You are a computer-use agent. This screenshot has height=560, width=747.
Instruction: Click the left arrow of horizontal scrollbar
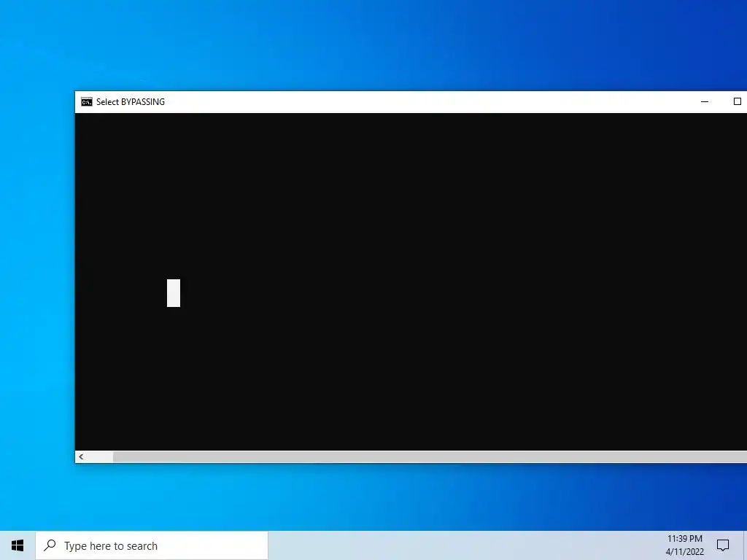81,456
